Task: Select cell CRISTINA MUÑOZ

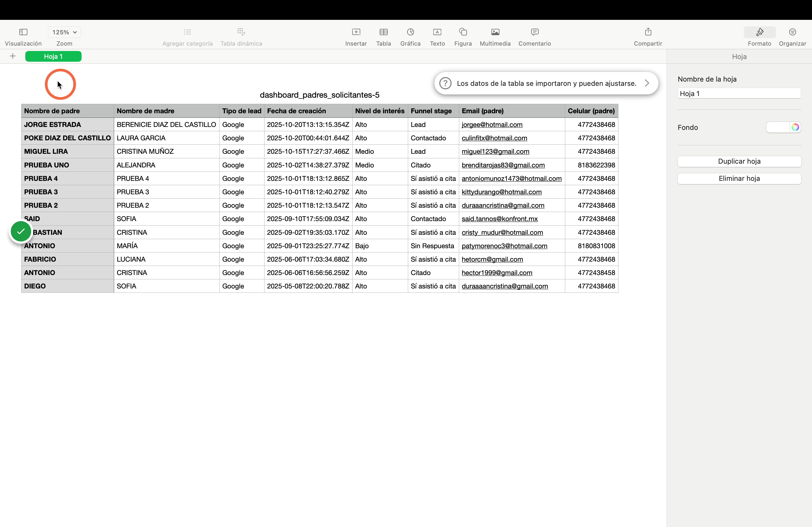Action: pos(166,151)
